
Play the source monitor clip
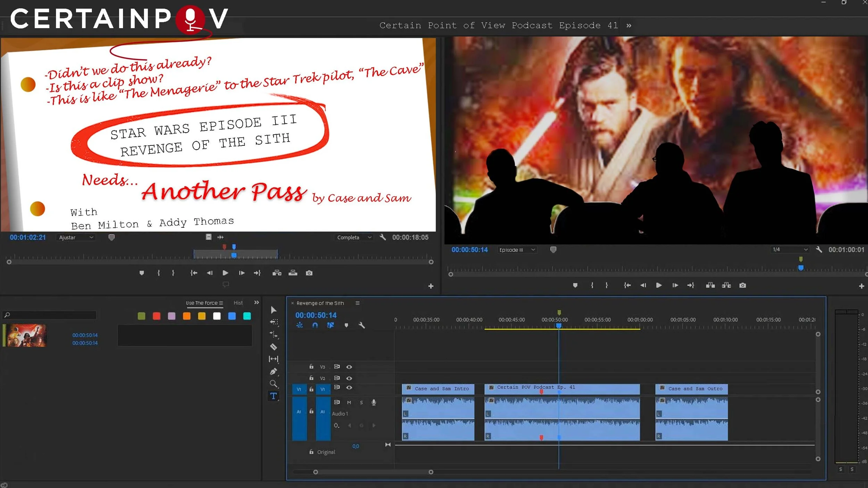pyautogui.click(x=225, y=273)
